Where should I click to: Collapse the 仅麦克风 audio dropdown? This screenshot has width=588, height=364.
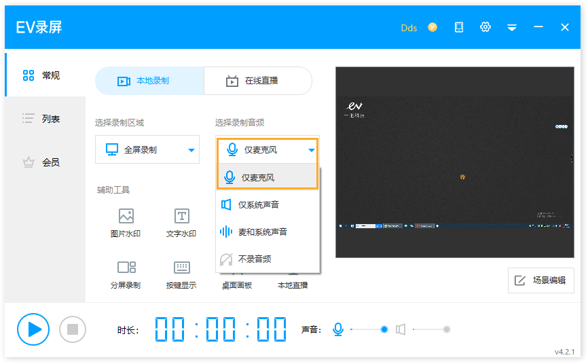coord(268,150)
